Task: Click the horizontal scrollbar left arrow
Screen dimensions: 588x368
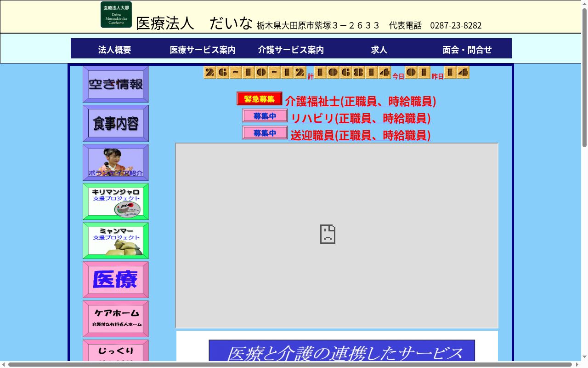Action: (3, 364)
